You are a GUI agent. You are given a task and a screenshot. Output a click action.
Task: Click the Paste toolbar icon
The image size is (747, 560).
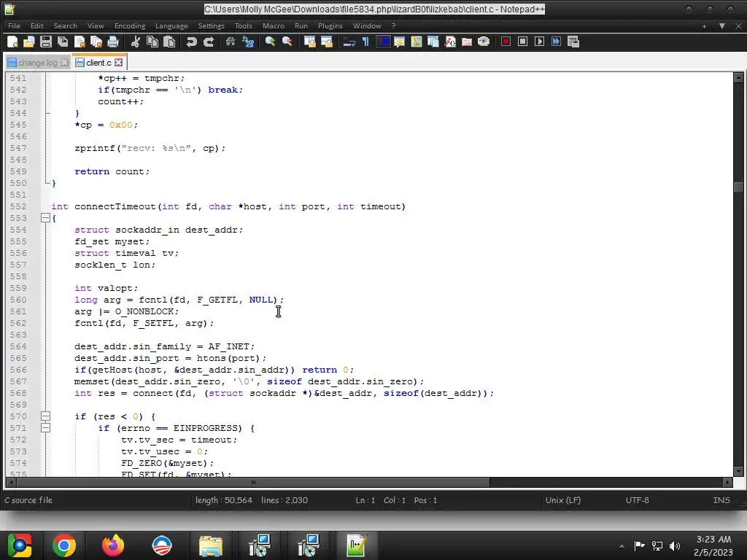tap(169, 42)
